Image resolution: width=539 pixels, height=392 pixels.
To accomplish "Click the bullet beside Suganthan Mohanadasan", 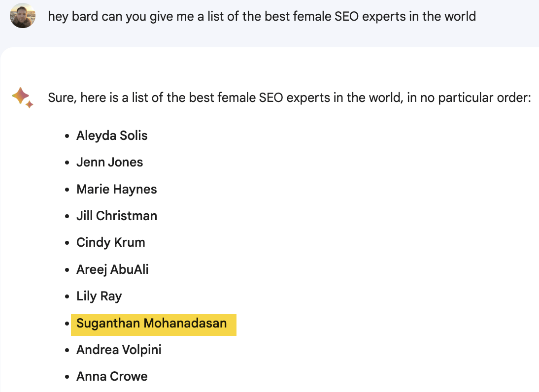I will 67,323.
